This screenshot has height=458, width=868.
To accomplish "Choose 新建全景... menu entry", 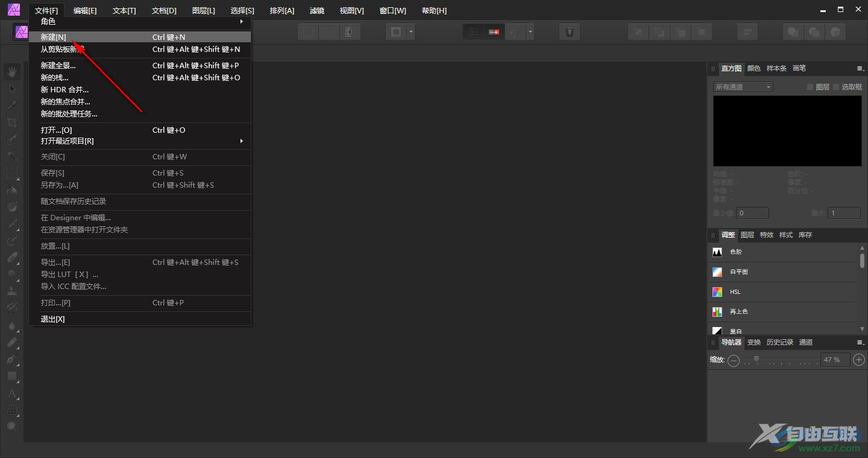I will pyautogui.click(x=140, y=66).
